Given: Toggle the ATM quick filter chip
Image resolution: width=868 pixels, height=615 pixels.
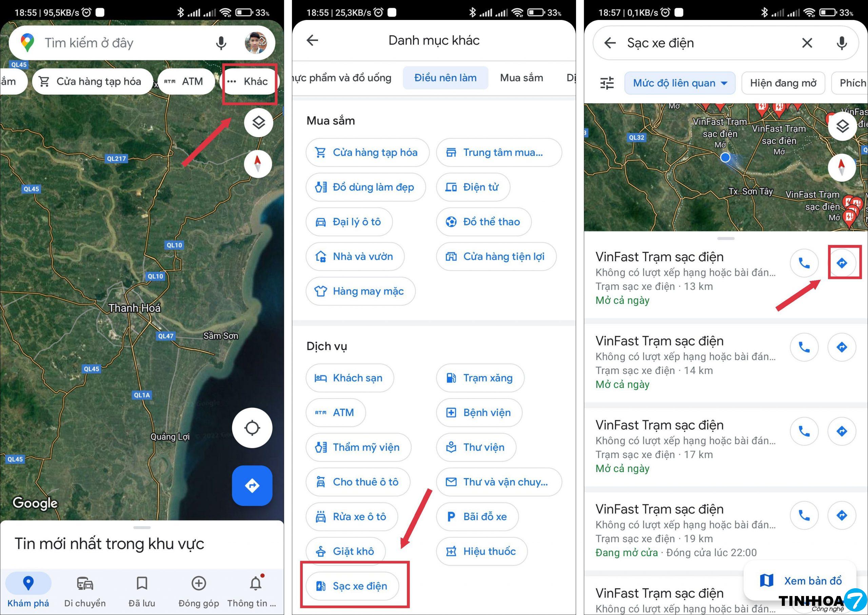Looking at the screenshot, I should [x=186, y=81].
